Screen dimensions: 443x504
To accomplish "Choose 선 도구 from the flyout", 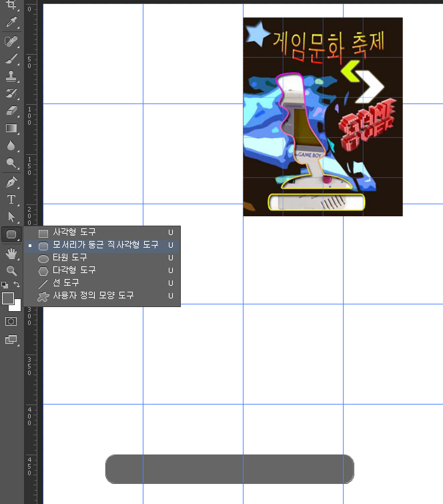I will [x=102, y=283].
